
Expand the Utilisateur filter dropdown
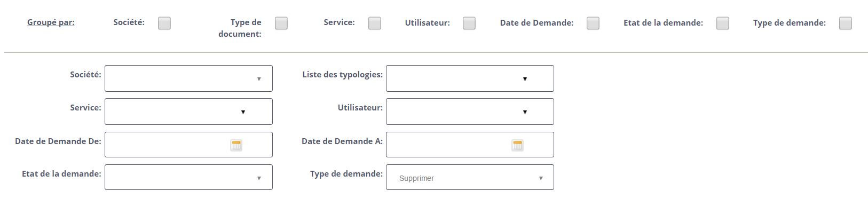click(470, 112)
